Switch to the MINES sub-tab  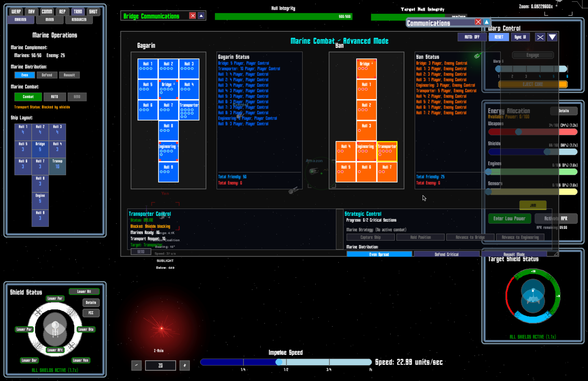49,20
